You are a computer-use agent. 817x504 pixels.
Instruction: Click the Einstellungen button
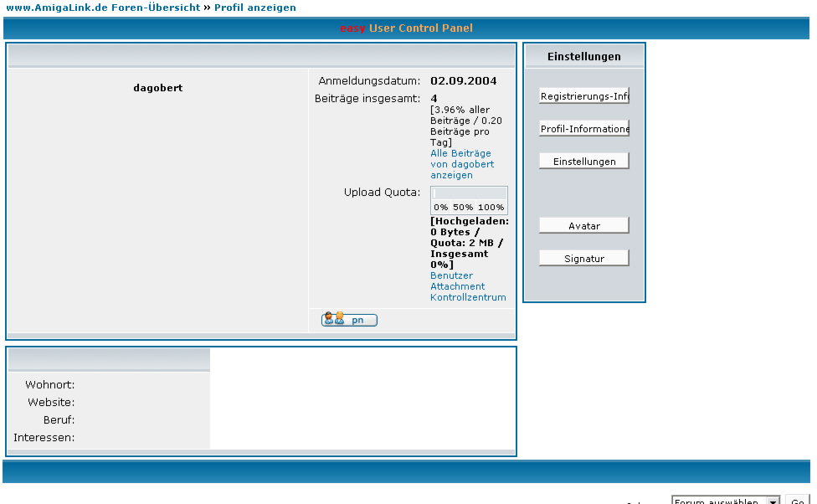point(584,161)
